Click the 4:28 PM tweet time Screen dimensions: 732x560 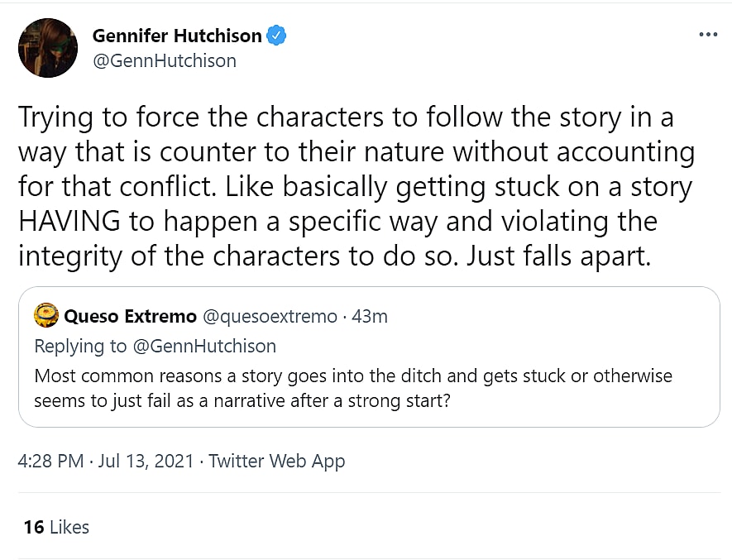[x=50, y=462]
